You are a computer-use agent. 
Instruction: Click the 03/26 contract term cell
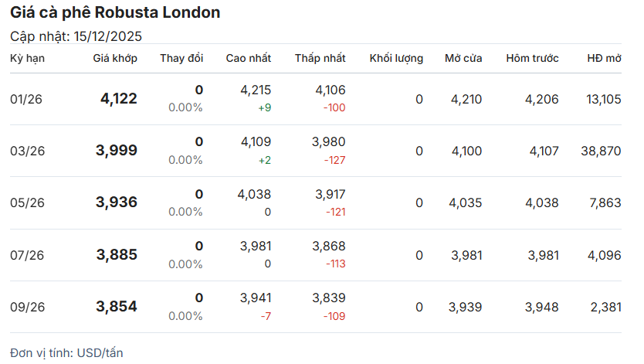pyautogui.click(x=28, y=151)
